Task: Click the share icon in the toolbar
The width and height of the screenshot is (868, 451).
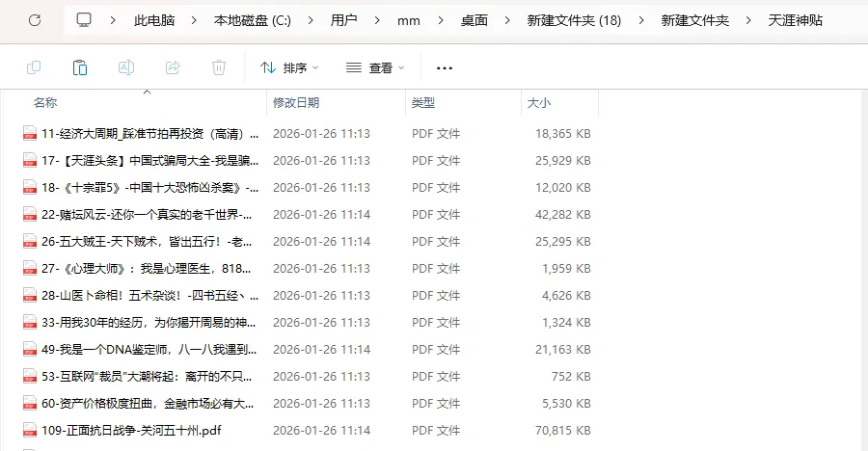Action: click(x=173, y=67)
